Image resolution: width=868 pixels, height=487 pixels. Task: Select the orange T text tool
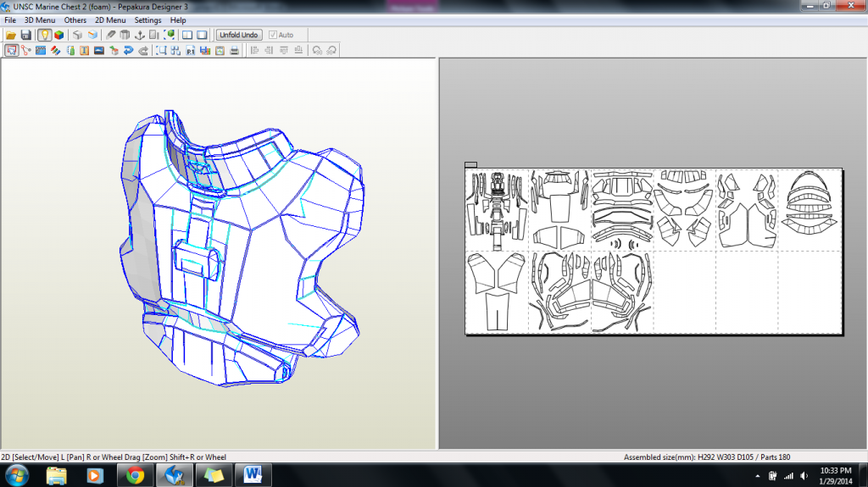[84, 50]
